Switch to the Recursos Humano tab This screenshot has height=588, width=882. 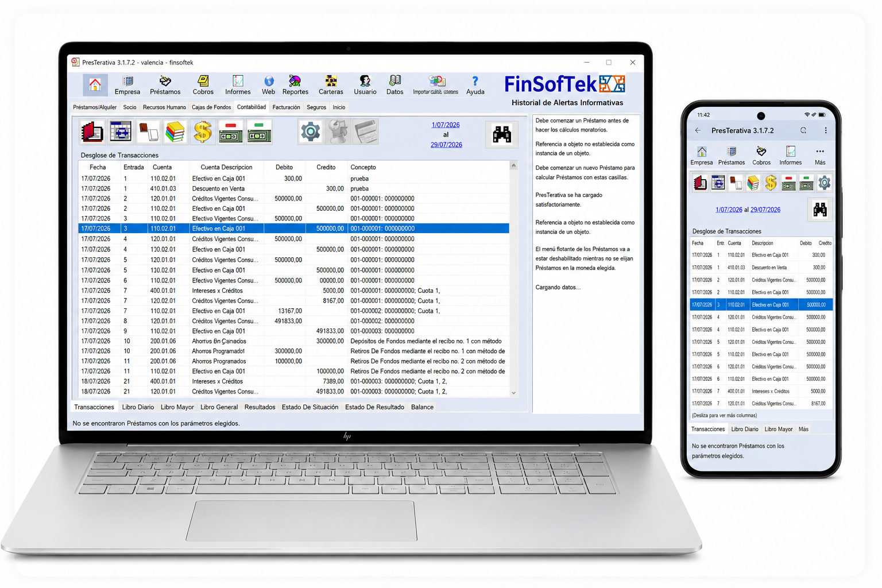pos(164,107)
